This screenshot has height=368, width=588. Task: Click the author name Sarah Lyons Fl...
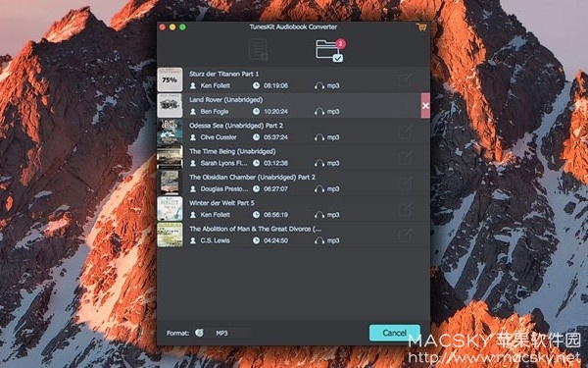point(223,163)
